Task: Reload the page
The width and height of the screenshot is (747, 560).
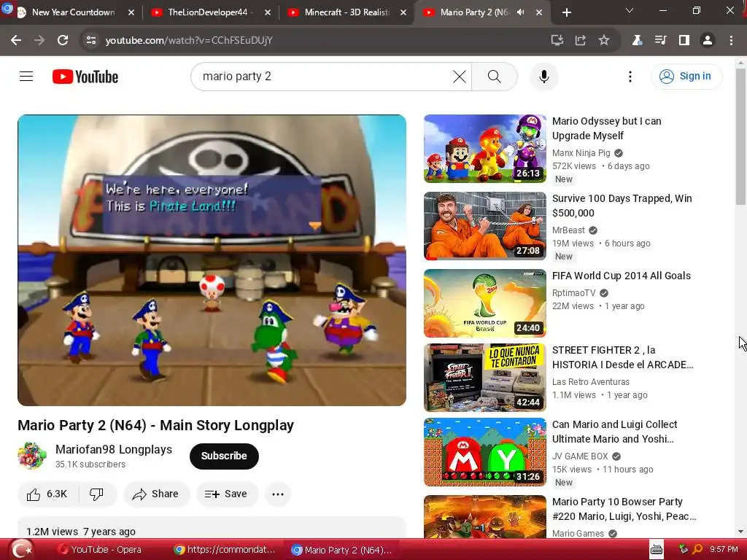Action: pyautogui.click(x=63, y=41)
